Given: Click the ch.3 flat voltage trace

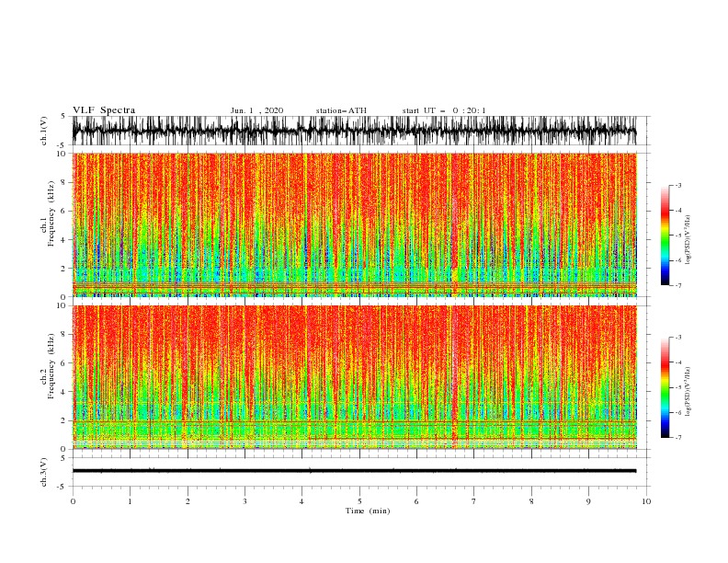Looking at the screenshot, I should coord(354,471).
